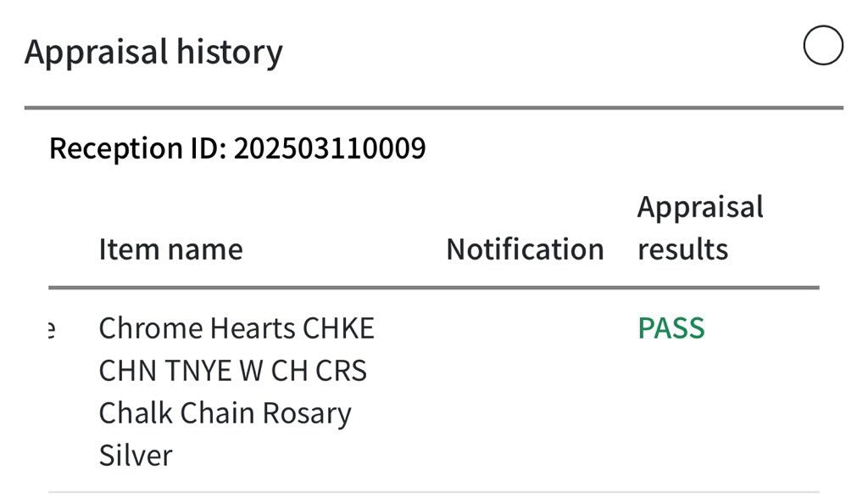Click the green PASS result

pos(670,328)
